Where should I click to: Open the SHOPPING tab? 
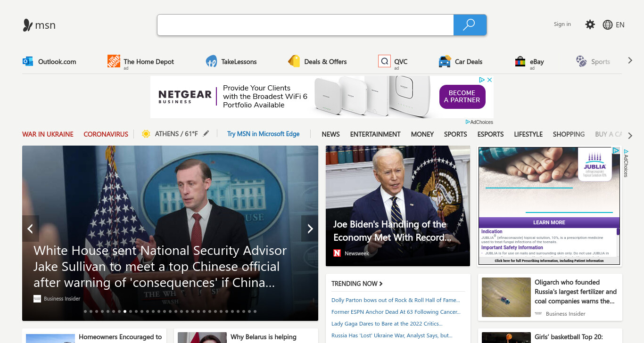pos(569,134)
